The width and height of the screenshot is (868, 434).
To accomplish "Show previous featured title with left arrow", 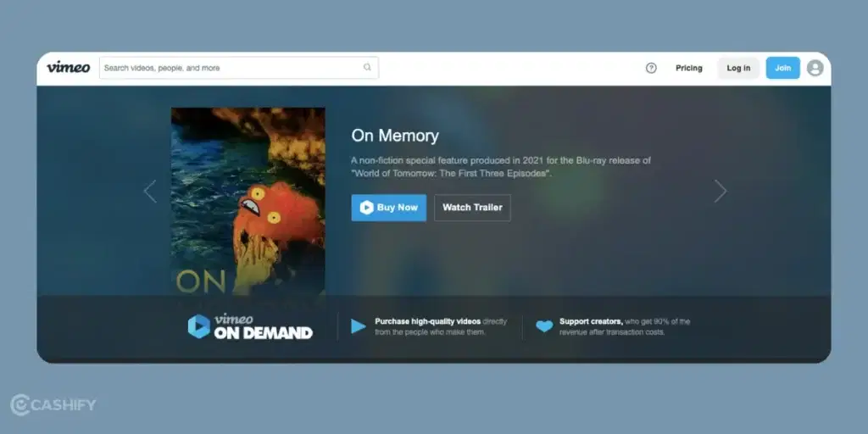I will coord(150,192).
